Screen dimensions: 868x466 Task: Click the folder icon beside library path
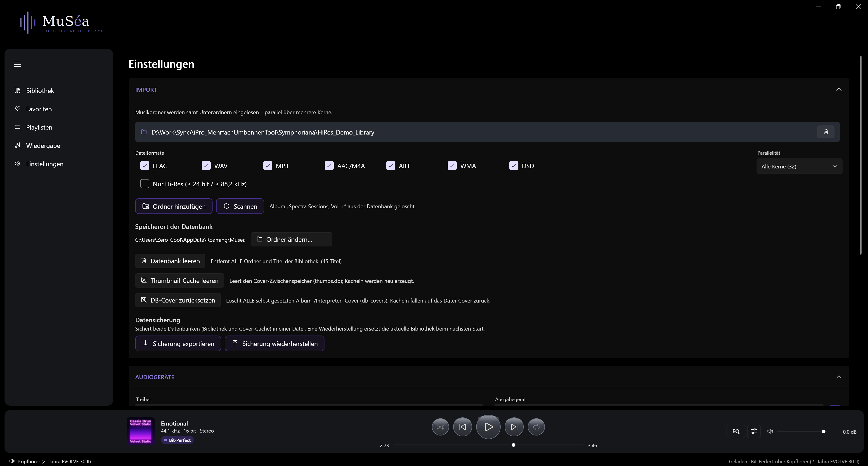pyautogui.click(x=144, y=132)
